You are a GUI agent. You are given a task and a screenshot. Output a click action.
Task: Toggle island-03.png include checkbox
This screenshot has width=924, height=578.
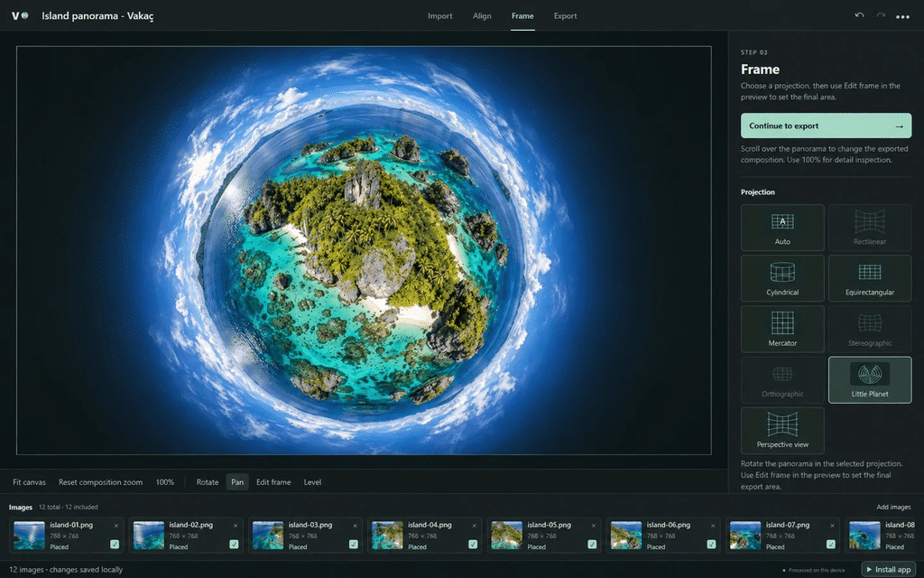tap(353, 545)
